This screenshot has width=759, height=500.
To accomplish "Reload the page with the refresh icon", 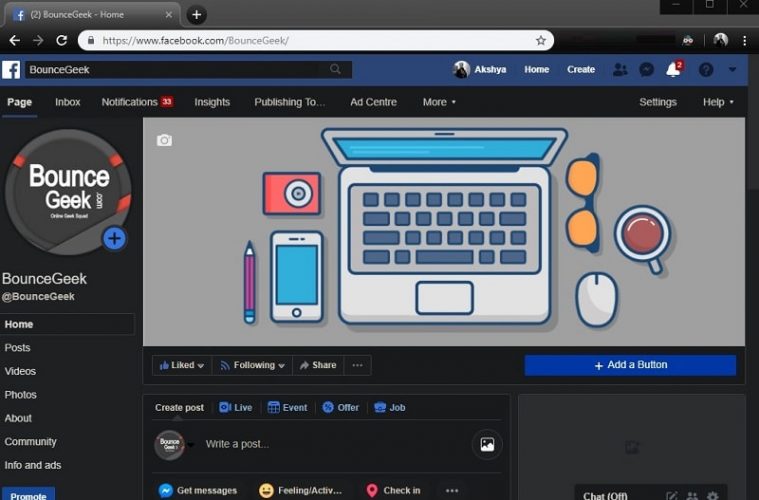I will 61,41.
